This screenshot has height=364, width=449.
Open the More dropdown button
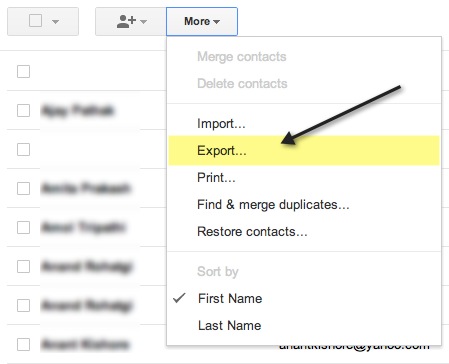point(202,22)
